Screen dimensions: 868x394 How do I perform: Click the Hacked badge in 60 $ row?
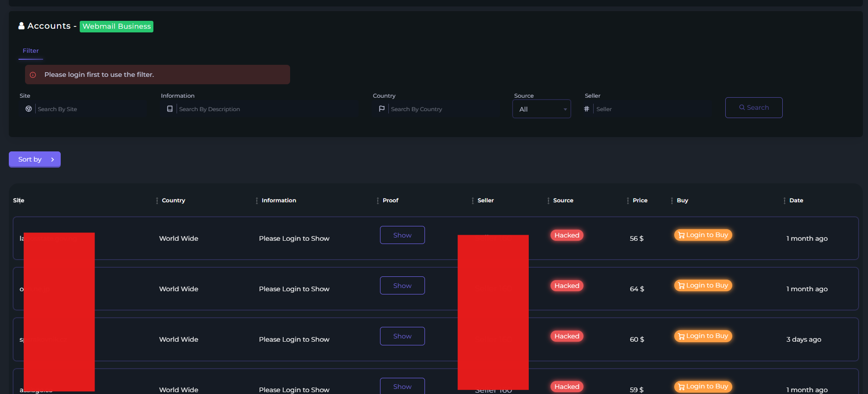click(x=567, y=336)
